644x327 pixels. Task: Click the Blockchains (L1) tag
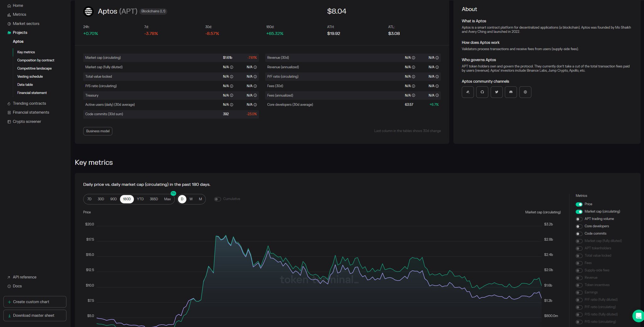(x=153, y=11)
